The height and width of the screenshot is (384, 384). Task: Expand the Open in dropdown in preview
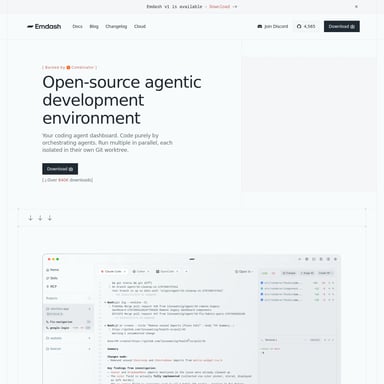(x=244, y=272)
